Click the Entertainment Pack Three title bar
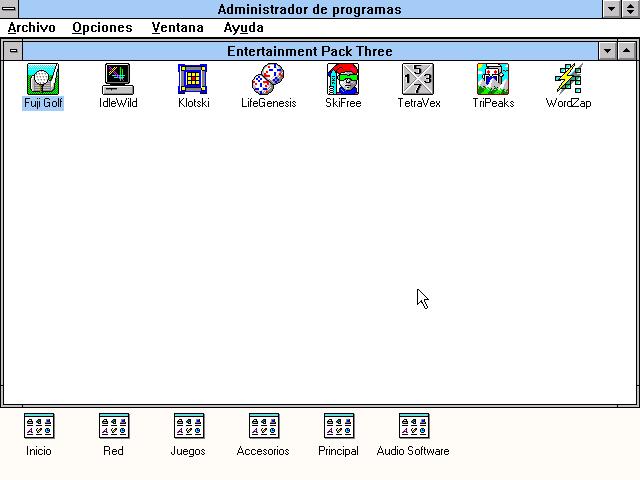This screenshot has height=480, width=640. (310, 51)
